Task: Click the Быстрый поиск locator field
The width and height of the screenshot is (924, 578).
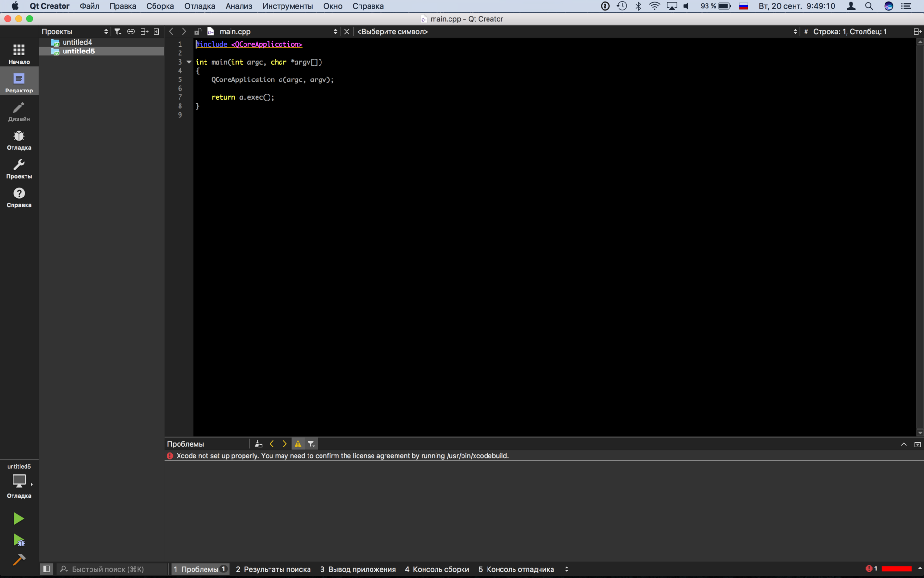Action: 112,569
